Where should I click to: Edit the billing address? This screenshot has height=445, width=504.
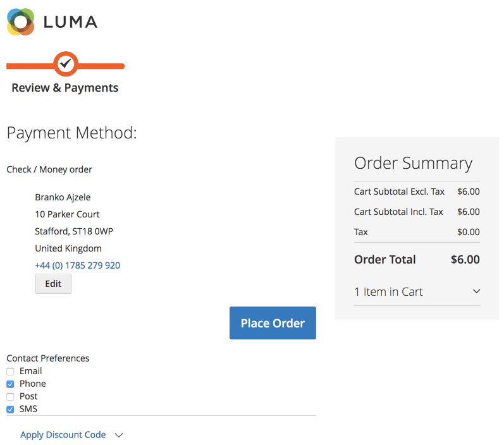(x=53, y=284)
